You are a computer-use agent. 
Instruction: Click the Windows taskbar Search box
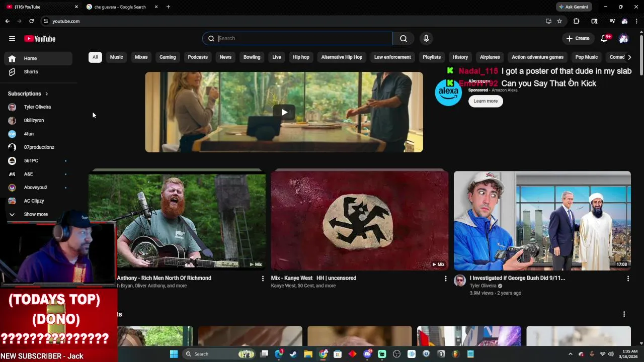[x=218, y=354]
